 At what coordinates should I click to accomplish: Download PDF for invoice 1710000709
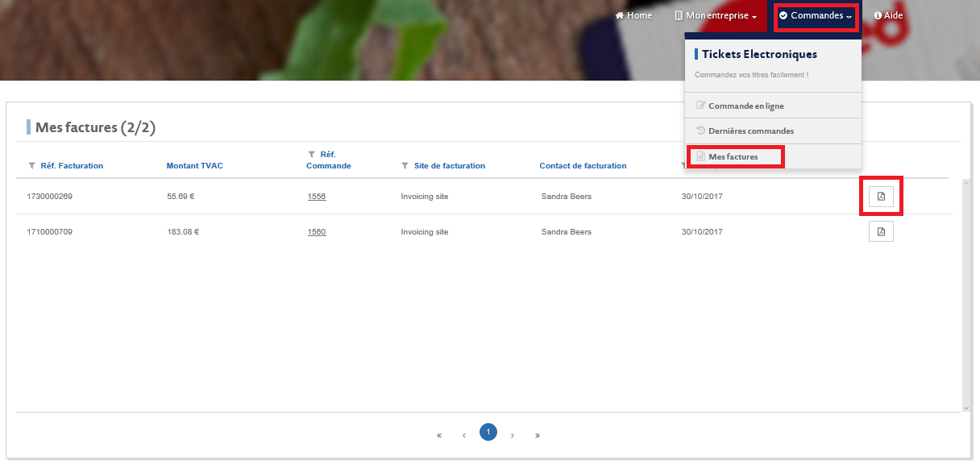[881, 231]
